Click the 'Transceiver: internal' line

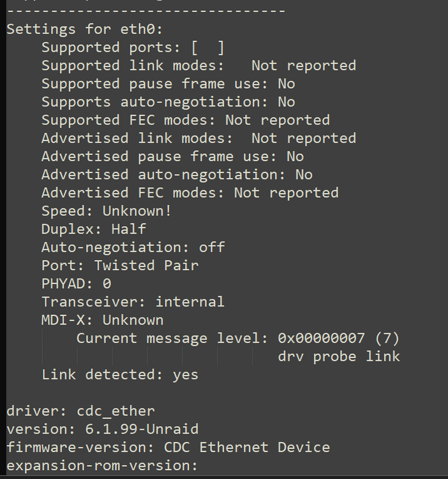coord(133,302)
